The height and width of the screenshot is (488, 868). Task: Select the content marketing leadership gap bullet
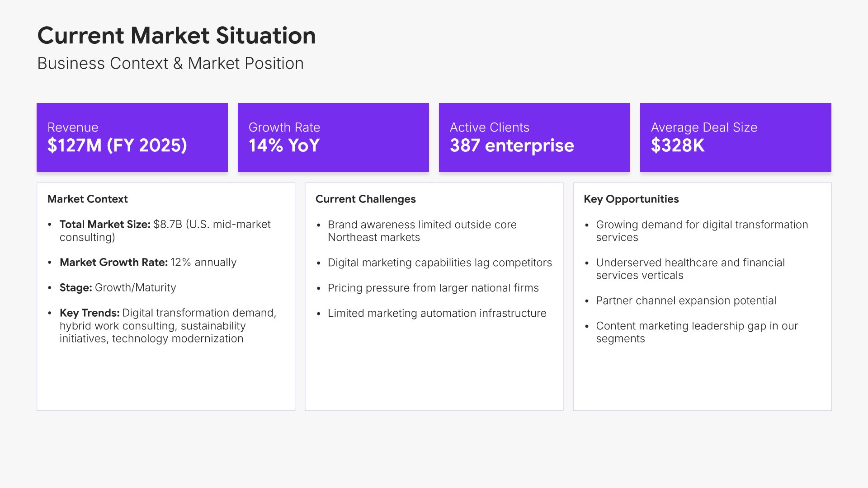[697, 332]
